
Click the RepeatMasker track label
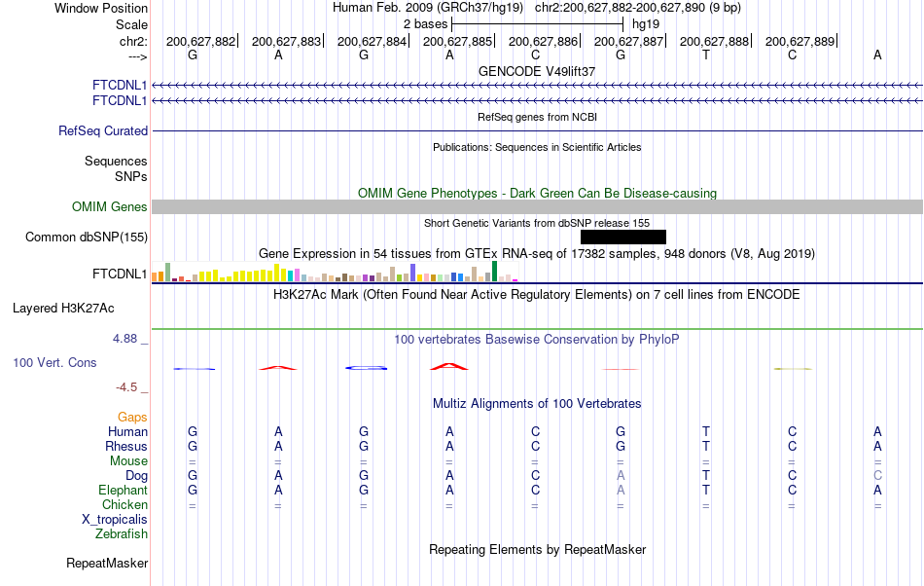coord(107,563)
